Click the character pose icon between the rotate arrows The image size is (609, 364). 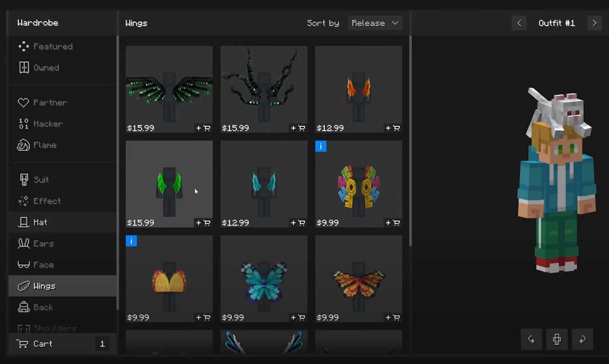556,339
